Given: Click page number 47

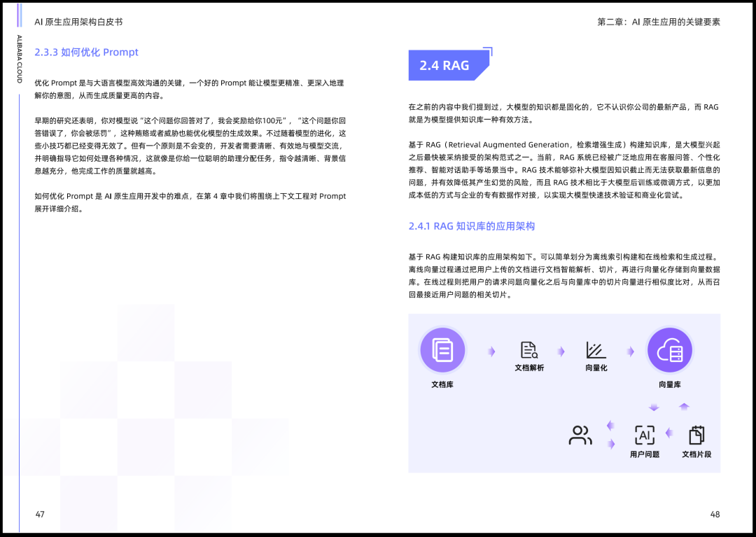Looking at the screenshot, I should click(40, 515).
